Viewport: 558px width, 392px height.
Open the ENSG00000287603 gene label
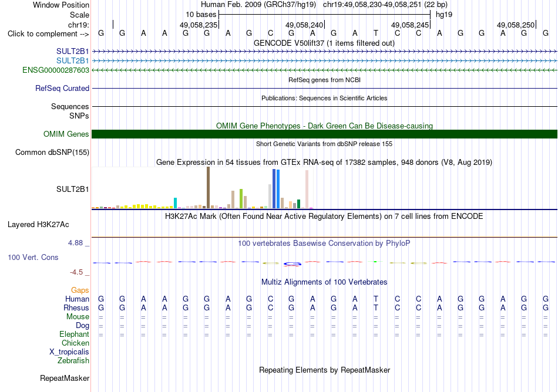click(56, 70)
